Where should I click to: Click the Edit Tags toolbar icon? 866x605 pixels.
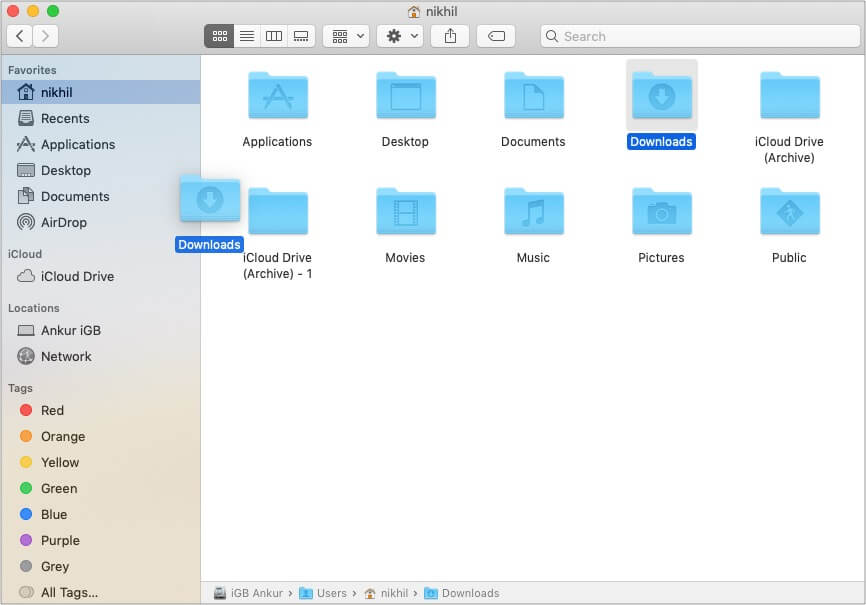pyautogui.click(x=496, y=36)
